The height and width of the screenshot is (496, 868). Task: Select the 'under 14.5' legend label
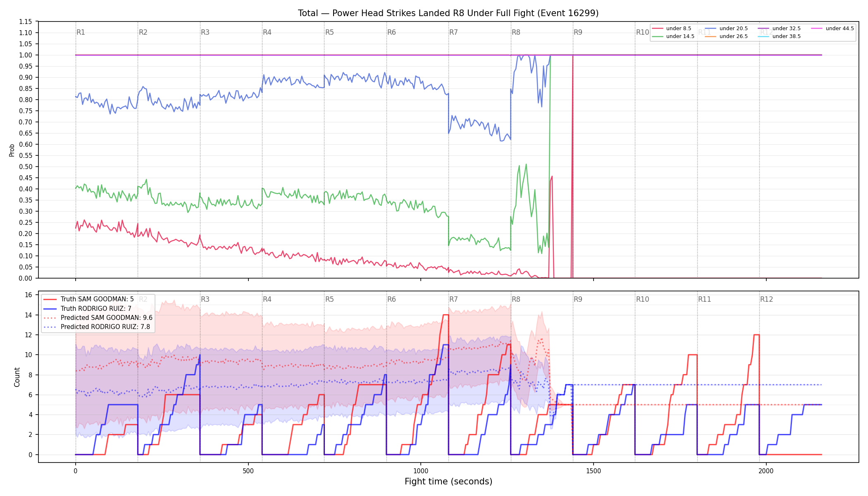click(x=680, y=36)
